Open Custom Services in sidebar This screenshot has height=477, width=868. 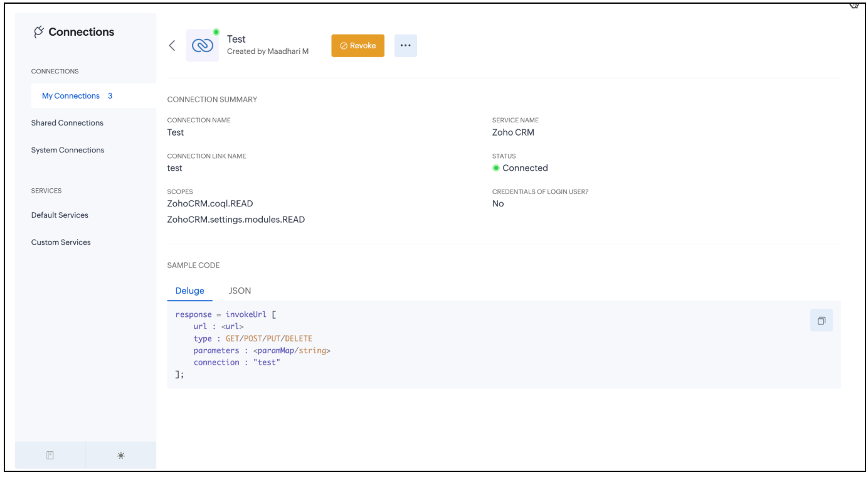click(x=61, y=242)
